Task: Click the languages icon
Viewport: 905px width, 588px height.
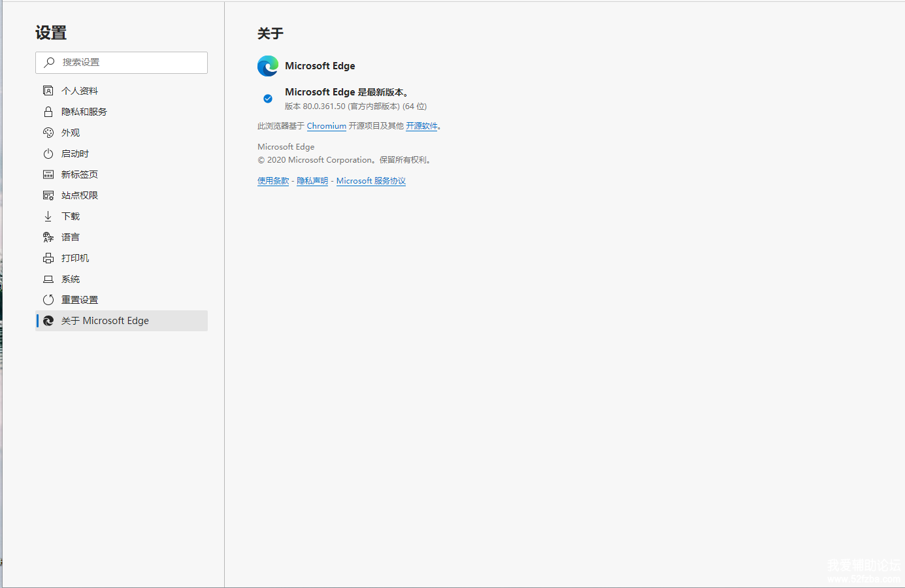Action: pyautogui.click(x=48, y=237)
